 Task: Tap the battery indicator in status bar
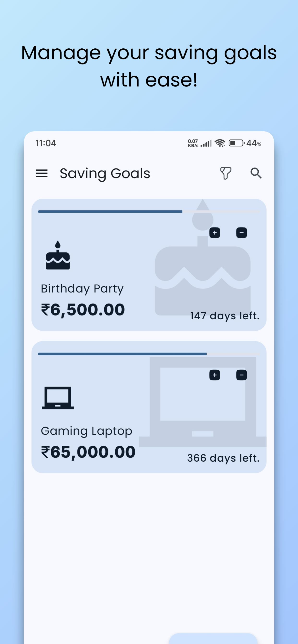236,143
